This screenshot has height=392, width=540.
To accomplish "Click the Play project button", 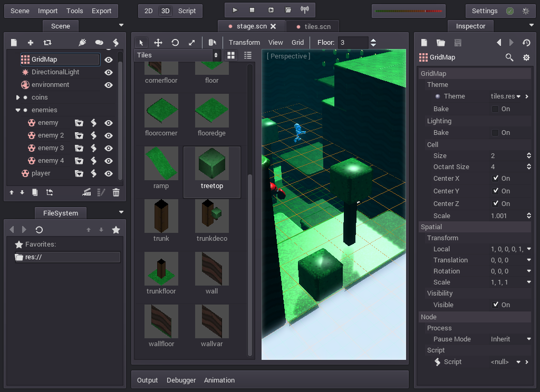I will coord(235,10).
